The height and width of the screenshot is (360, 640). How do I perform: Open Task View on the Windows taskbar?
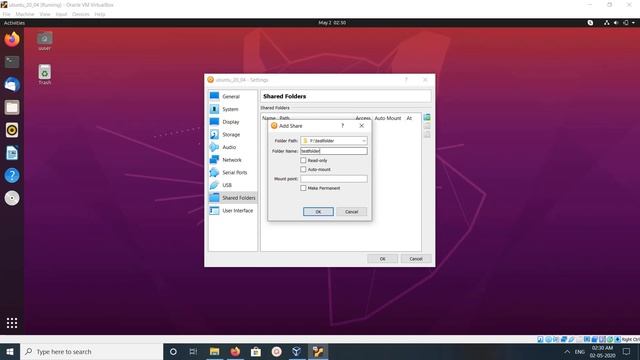(193, 351)
